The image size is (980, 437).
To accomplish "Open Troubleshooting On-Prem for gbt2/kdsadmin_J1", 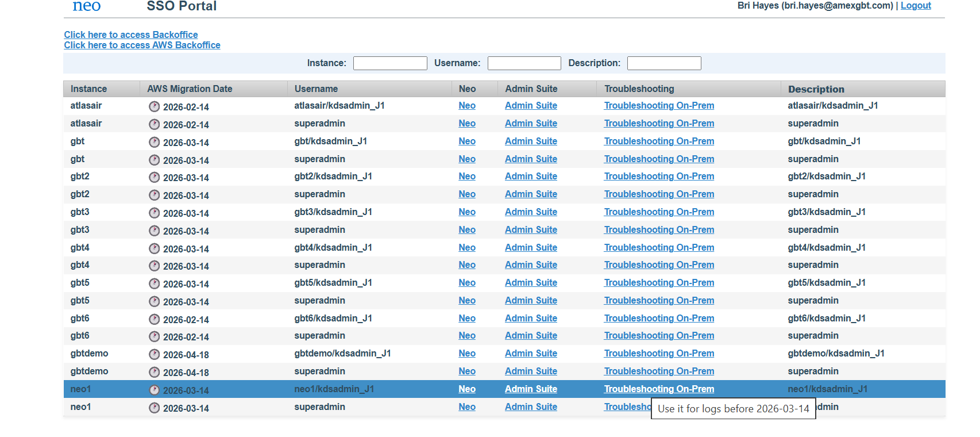I will pos(659,176).
